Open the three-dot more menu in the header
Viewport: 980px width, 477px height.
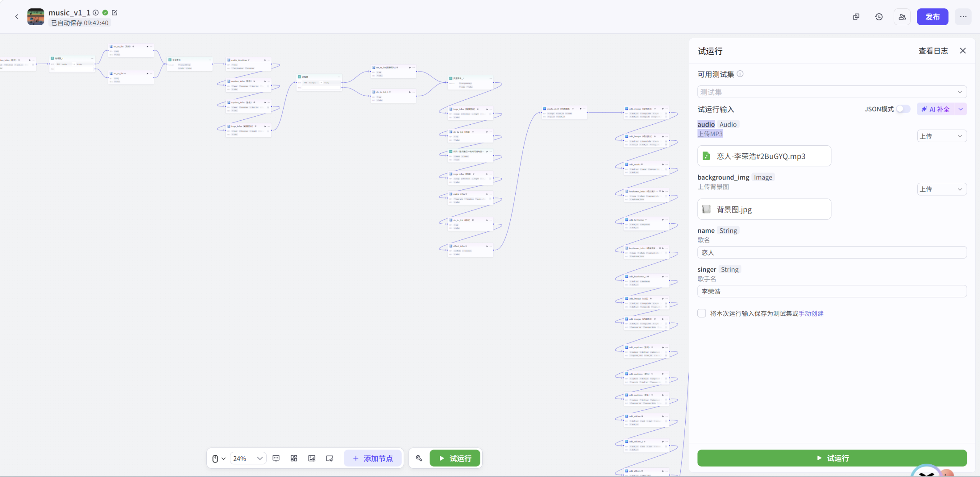coord(963,17)
